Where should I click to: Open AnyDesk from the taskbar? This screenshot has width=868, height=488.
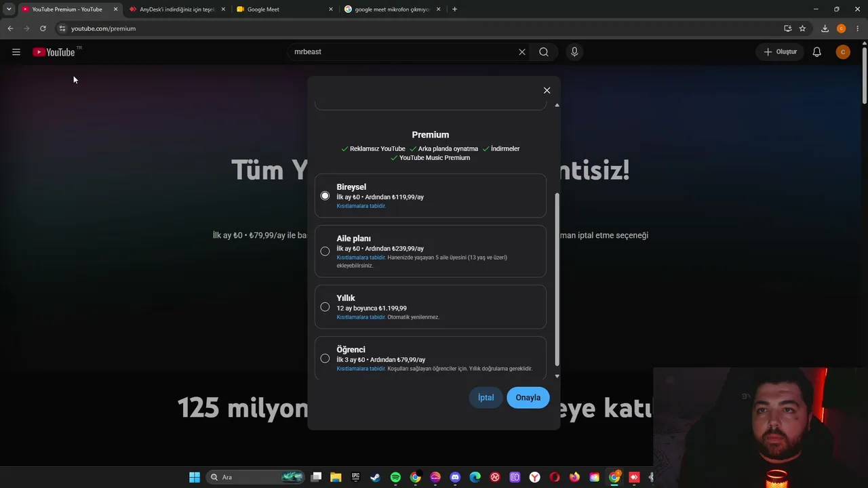[634, 477]
